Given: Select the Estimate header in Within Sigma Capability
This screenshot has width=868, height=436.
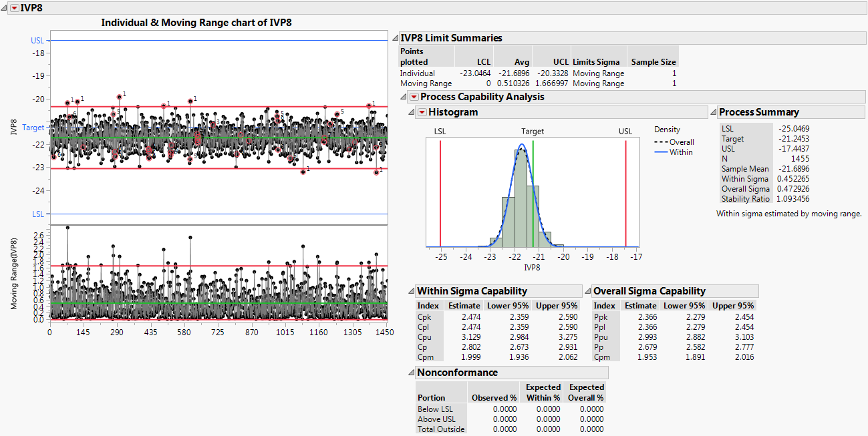Looking at the screenshot, I should click(x=464, y=306).
